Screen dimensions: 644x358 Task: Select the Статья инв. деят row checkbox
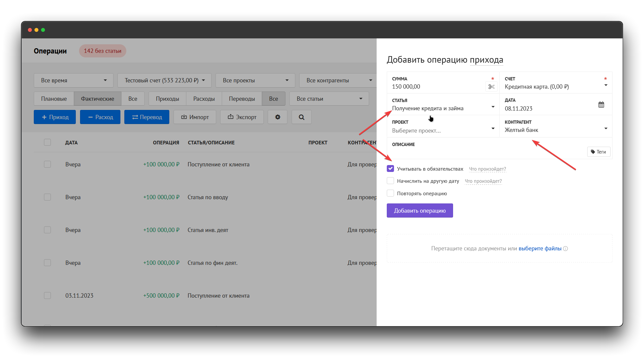pyautogui.click(x=48, y=230)
